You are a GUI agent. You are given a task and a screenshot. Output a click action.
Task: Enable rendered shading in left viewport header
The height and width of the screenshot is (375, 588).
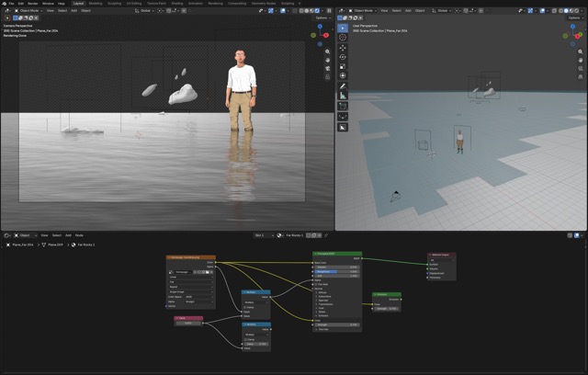point(317,10)
